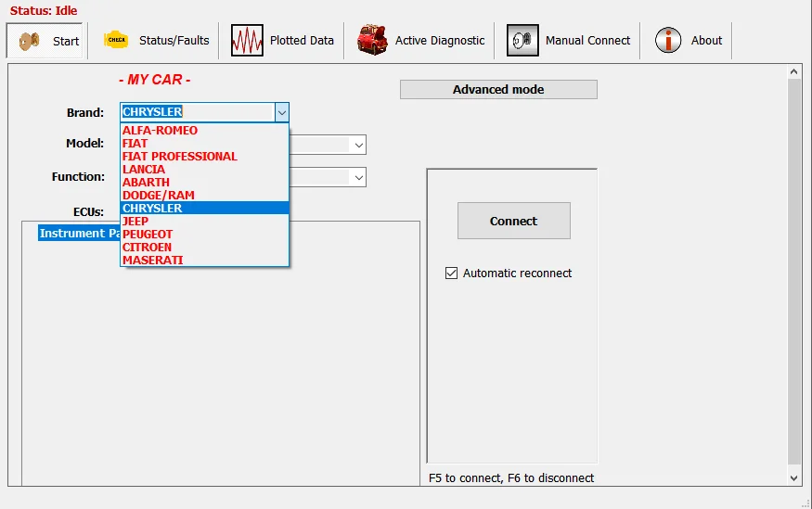
Task: Open the Manual Connect tab
Action: coord(568,41)
